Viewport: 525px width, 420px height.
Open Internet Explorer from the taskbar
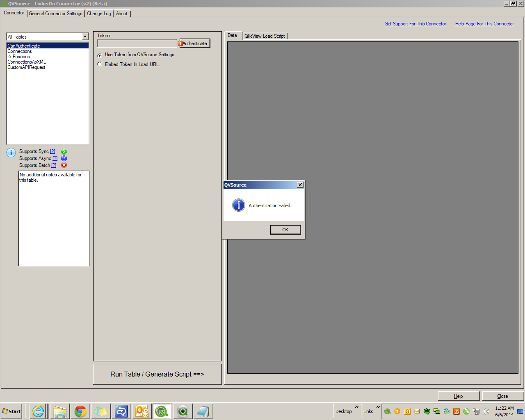38,411
